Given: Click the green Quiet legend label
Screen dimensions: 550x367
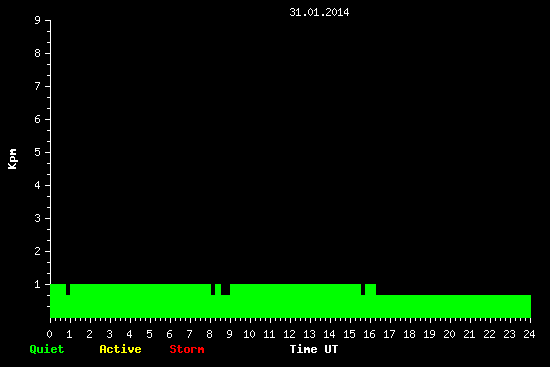Looking at the screenshot, I should pos(47,349).
